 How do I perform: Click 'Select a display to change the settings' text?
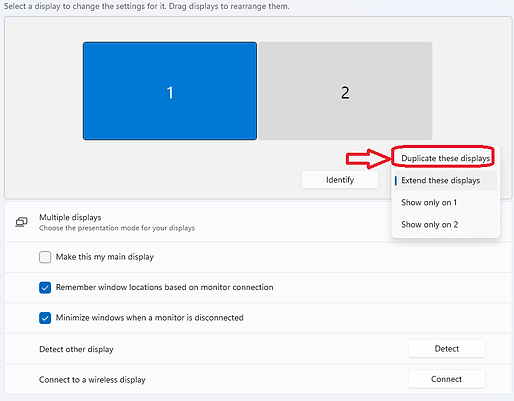(147, 6)
